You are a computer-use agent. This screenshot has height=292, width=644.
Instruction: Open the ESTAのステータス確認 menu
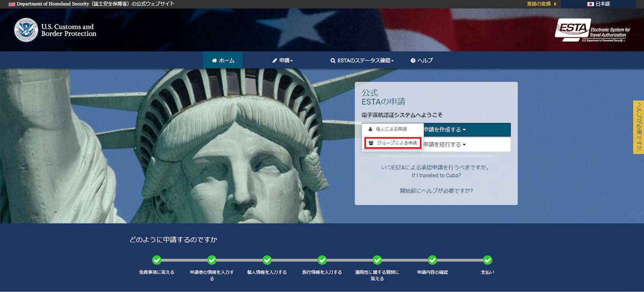point(362,60)
